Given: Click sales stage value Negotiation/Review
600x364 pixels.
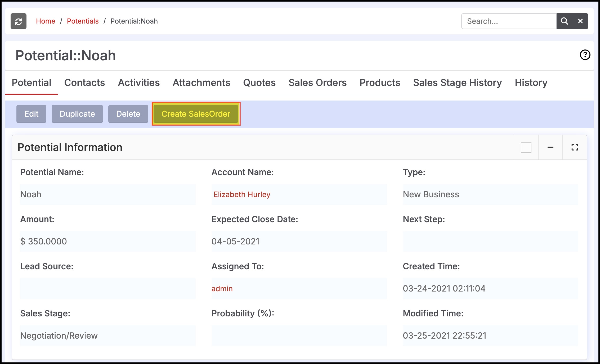Looking at the screenshot, I should [x=59, y=336].
